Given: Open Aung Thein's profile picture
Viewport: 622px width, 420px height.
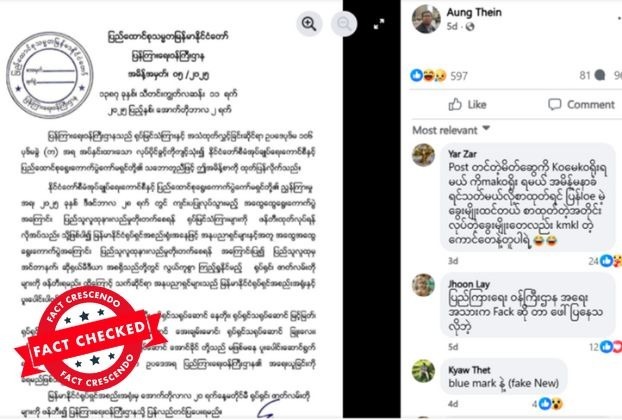Looking at the screenshot, I should tap(426, 19).
